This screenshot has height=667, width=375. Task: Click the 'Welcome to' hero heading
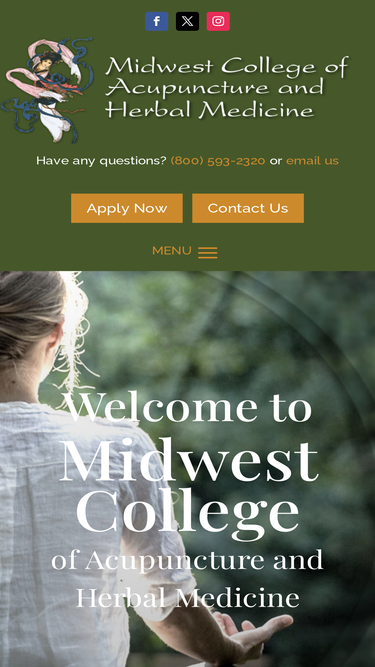(x=189, y=408)
